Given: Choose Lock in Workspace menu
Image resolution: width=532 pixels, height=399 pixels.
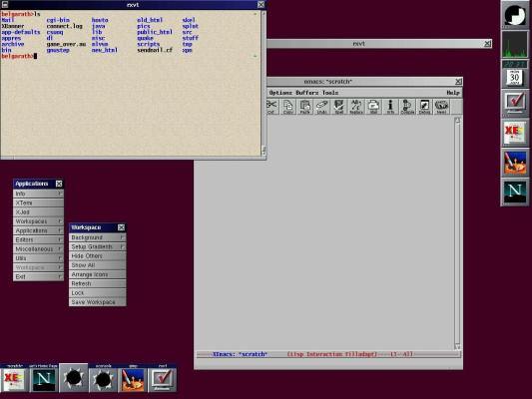Looking at the screenshot, I should (x=98, y=293).
